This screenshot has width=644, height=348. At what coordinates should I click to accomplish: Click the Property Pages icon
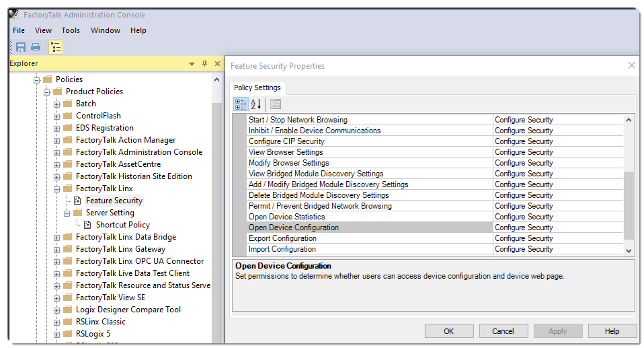click(276, 104)
